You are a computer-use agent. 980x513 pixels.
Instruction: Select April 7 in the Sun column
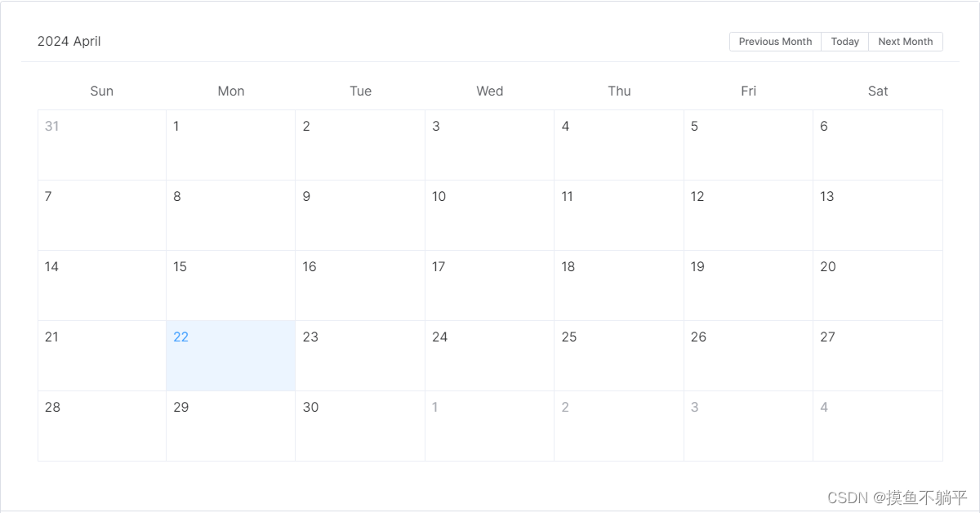tap(101, 215)
